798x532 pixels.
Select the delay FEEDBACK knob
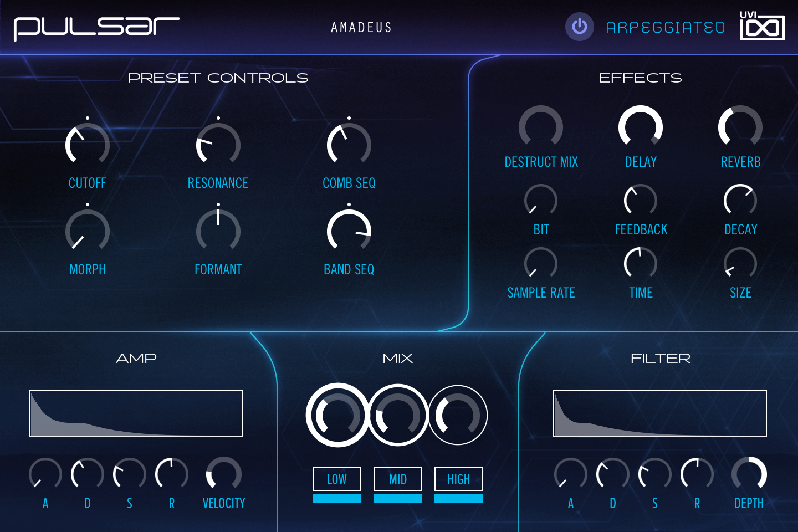coord(641,200)
